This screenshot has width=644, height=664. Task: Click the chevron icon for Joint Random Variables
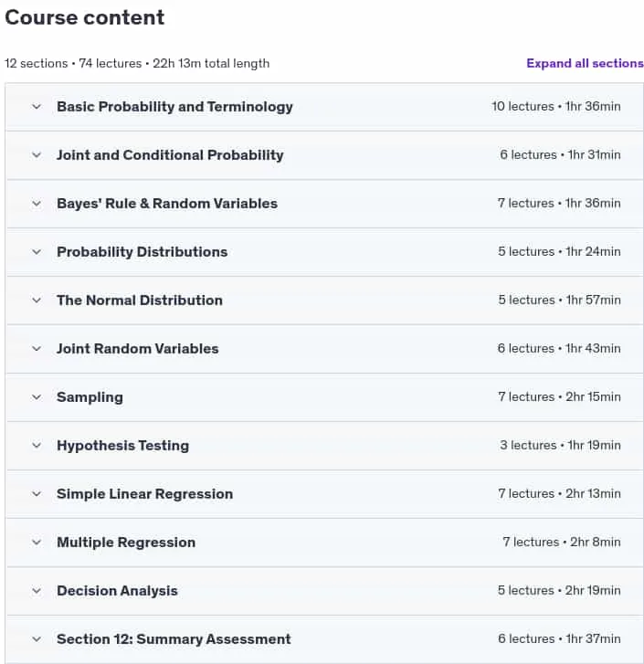[x=37, y=349]
